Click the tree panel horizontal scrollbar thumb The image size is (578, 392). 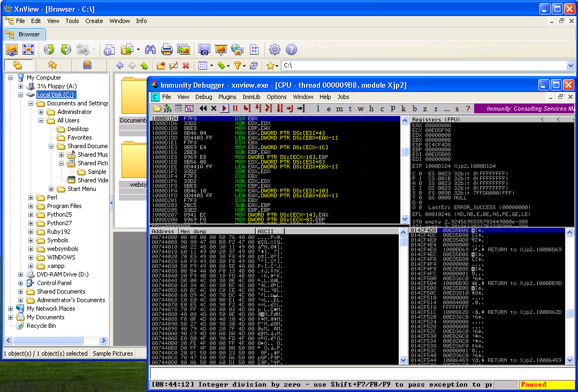(x=49, y=341)
